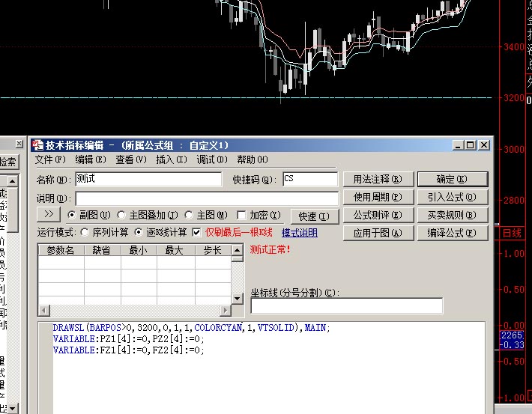Select the 主图叠加(J) radio button
This screenshot has height=414, width=532.
pos(121,215)
